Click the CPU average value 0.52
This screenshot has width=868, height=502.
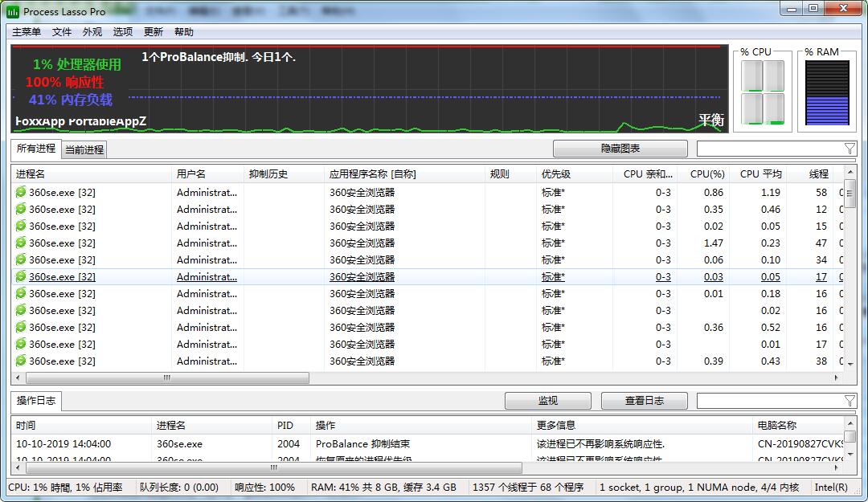tap(770, 327)
